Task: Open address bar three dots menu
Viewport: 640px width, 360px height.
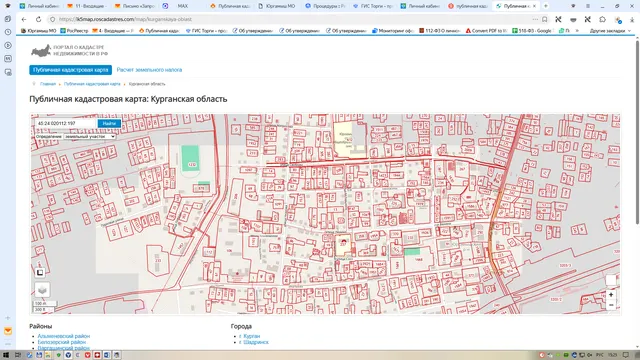Action: pos(535,19)
